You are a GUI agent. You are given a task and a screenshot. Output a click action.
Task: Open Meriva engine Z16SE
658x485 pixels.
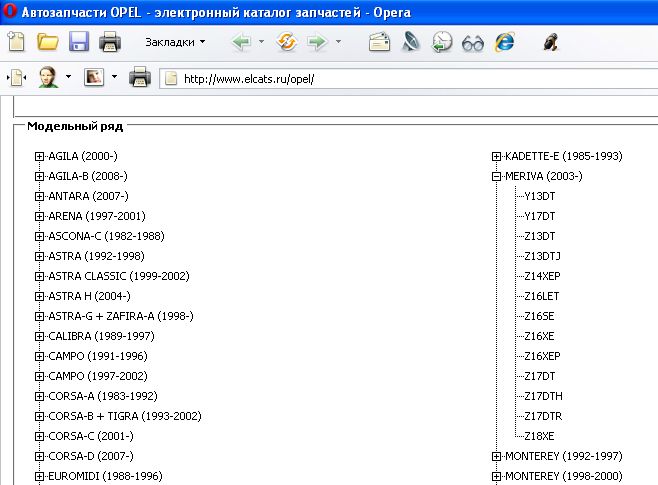click(539, 316)
